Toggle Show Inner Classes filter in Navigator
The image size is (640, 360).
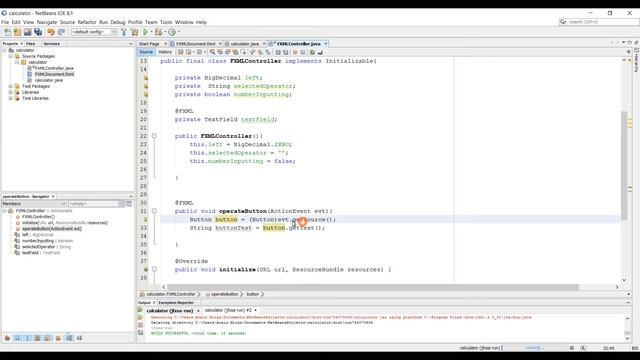click(x=48, y=338)
